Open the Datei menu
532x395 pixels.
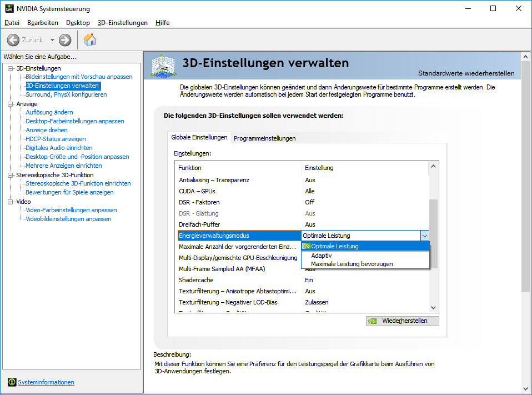click(12, 23)
